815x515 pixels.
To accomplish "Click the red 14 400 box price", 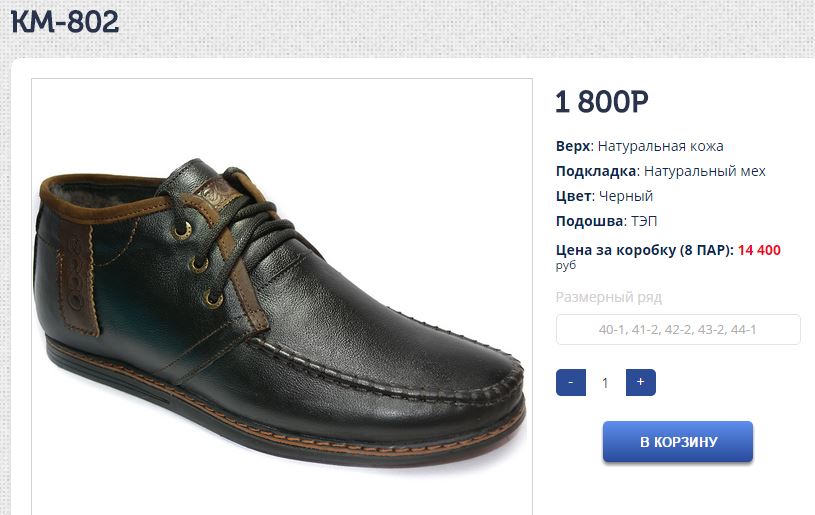I will click(759, 250).
